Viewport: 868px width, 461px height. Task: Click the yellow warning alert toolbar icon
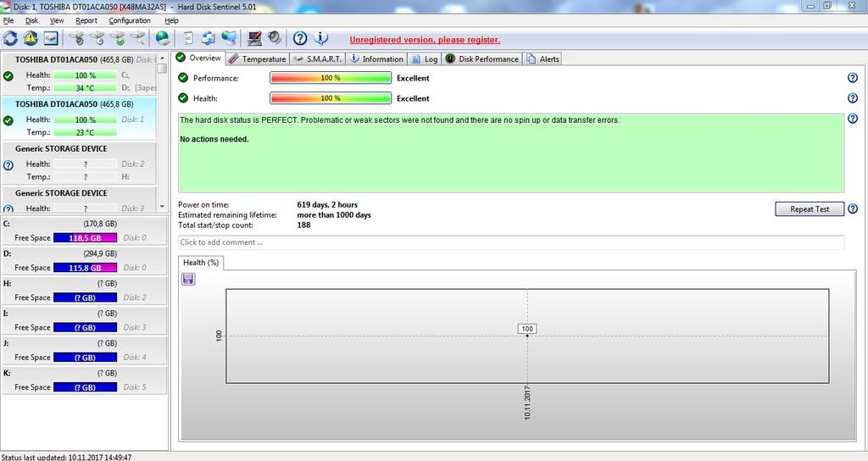click(31, 38)
